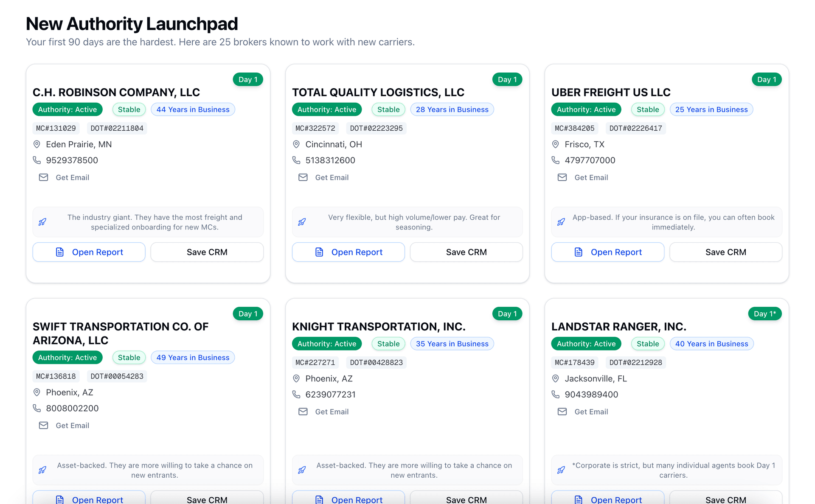Screen dimensions: 815x504
Task: Click phone icon beside 8008002200
Action: tap(37, 408)
